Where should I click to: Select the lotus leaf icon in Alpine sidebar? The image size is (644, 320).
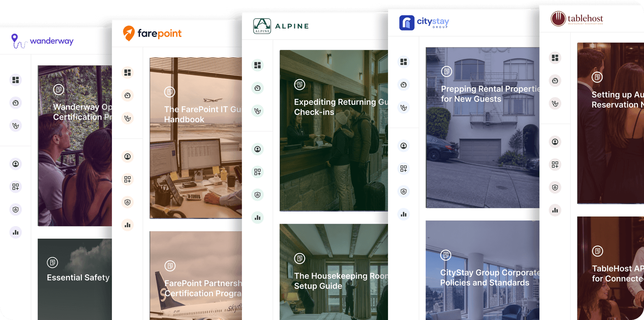(x=258, y=111)
